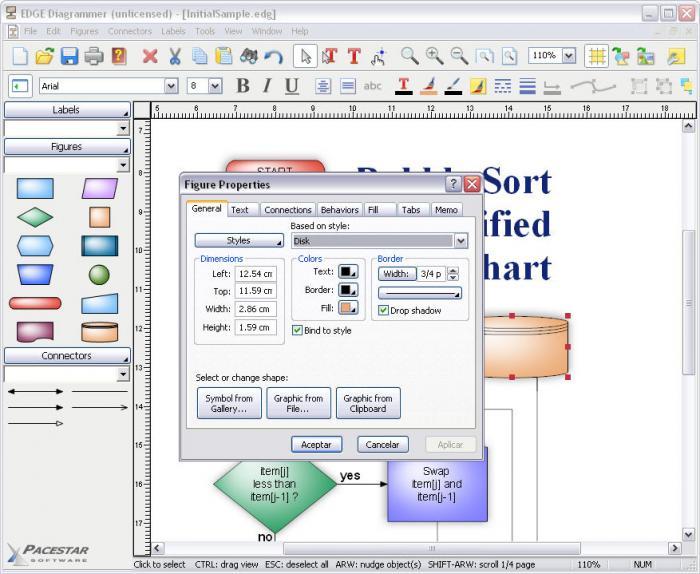This screenshot has height=574, width=700.
Task: Set text color with red T
Action: (404, 86)
